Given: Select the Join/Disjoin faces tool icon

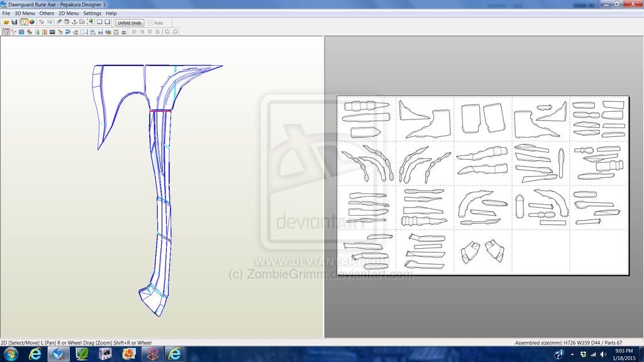Looking at the screenshot, I should click(13, 31).
